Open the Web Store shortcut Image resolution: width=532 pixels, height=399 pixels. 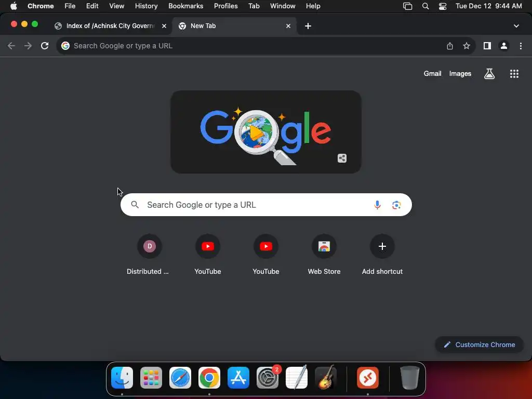(324, 255)
